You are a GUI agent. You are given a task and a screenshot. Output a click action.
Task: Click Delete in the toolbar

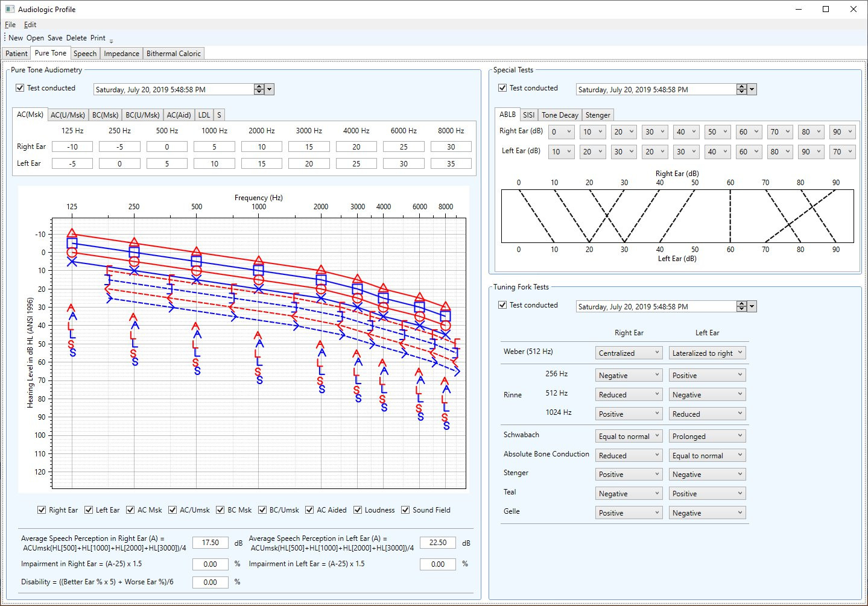tap(77, 38)
